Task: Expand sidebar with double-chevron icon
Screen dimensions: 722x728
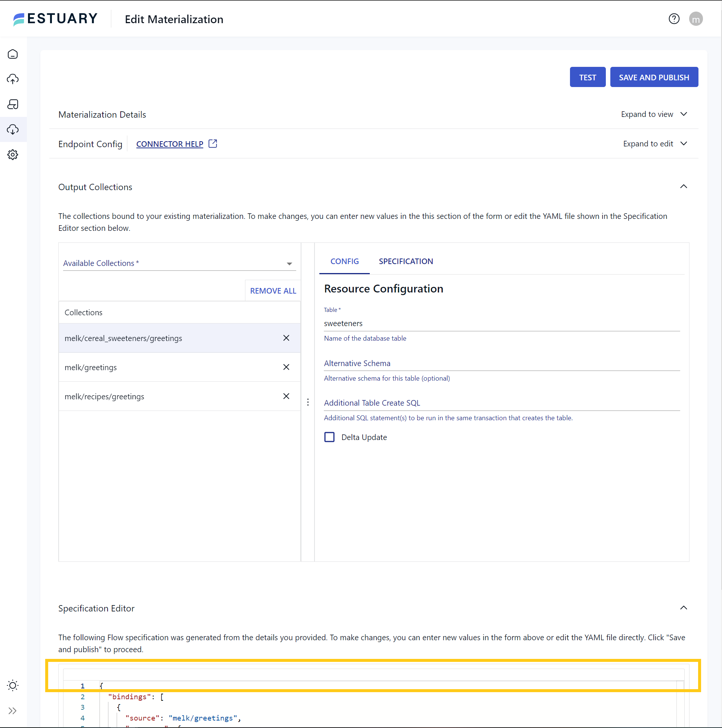Action: (x=13, y=711)
